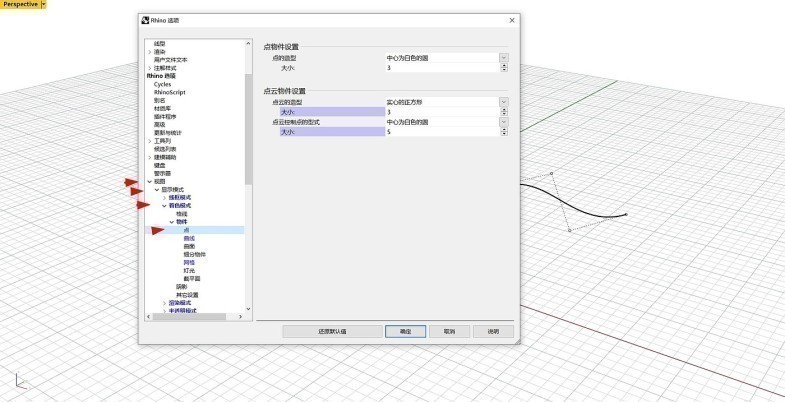The height and width of the screenshot is (402, 785).
Task: Expand the 线框模式 tree node arrow
Action: point(164,198)
